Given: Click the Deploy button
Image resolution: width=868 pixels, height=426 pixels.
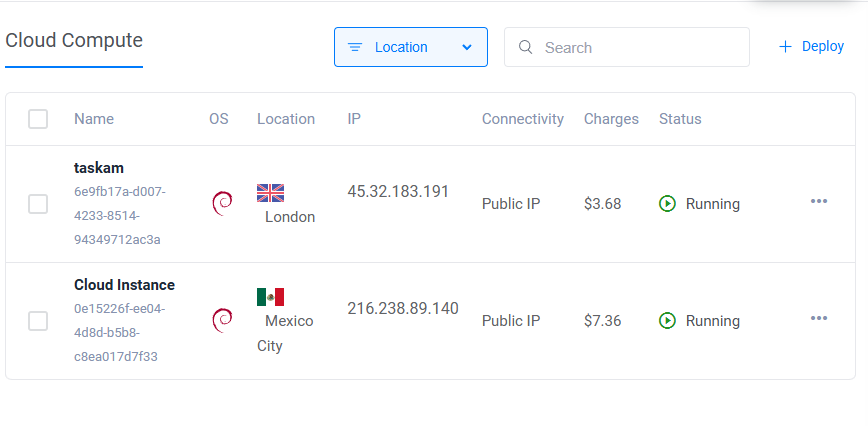Looking at the screenshot, I should [x=811, y=46].
